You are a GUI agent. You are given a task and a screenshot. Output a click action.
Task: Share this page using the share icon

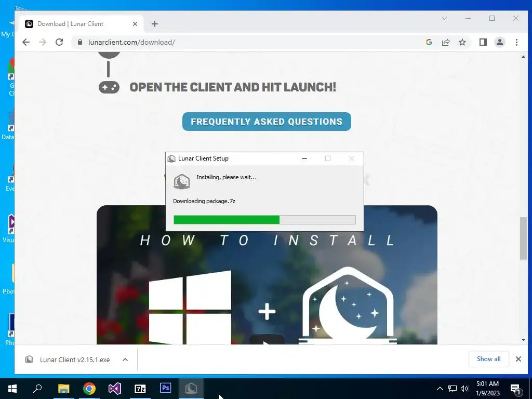(x=445, y=42)
